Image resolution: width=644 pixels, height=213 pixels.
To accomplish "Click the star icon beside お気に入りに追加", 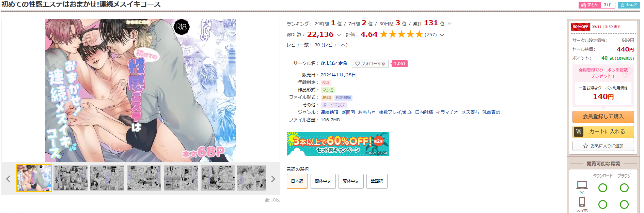I will [585, 146].
